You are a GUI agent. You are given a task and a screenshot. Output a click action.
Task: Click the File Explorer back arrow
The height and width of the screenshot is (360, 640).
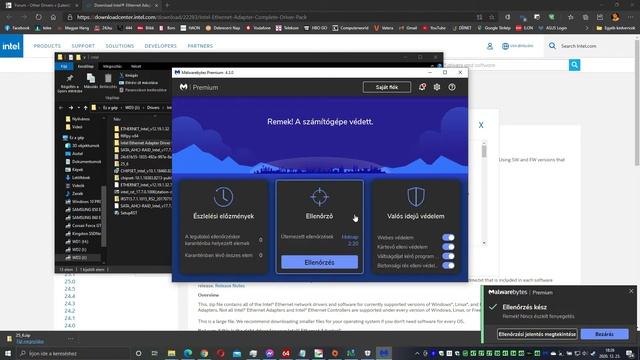[x=61, y=108]
